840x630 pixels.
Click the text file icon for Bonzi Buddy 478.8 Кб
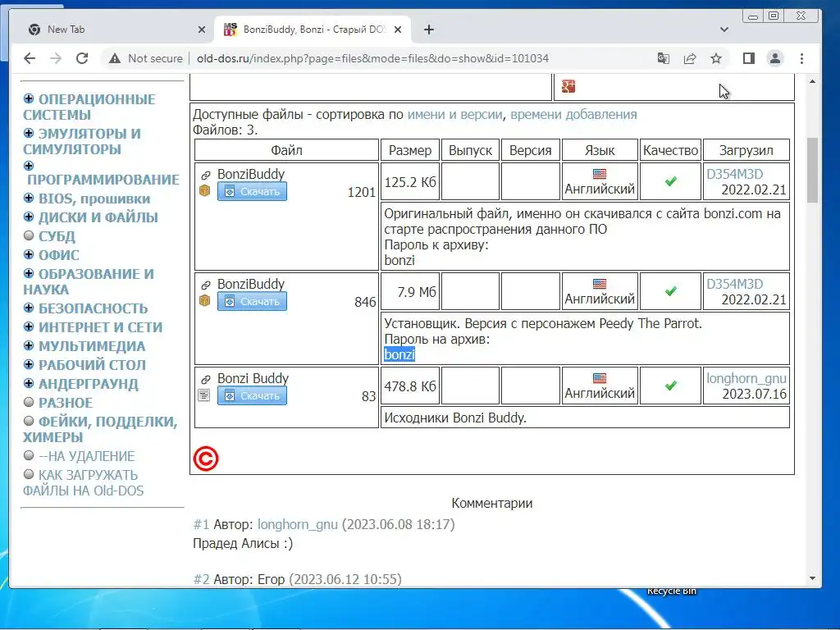[x=204, y=395]
